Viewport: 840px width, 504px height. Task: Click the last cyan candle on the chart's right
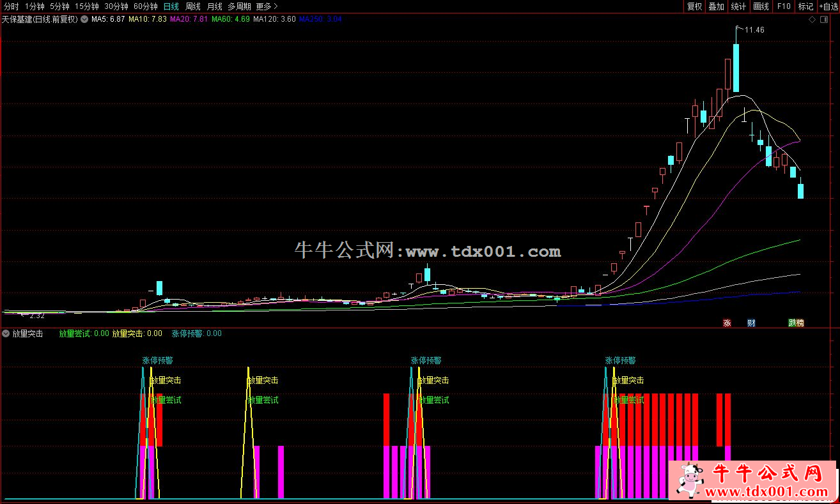click(x=801, y=191)
